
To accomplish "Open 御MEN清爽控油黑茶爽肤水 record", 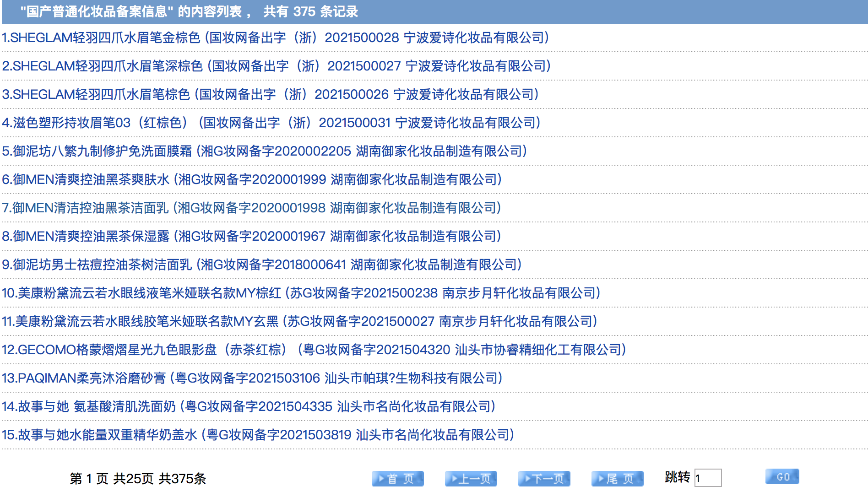I will [252, 179].
